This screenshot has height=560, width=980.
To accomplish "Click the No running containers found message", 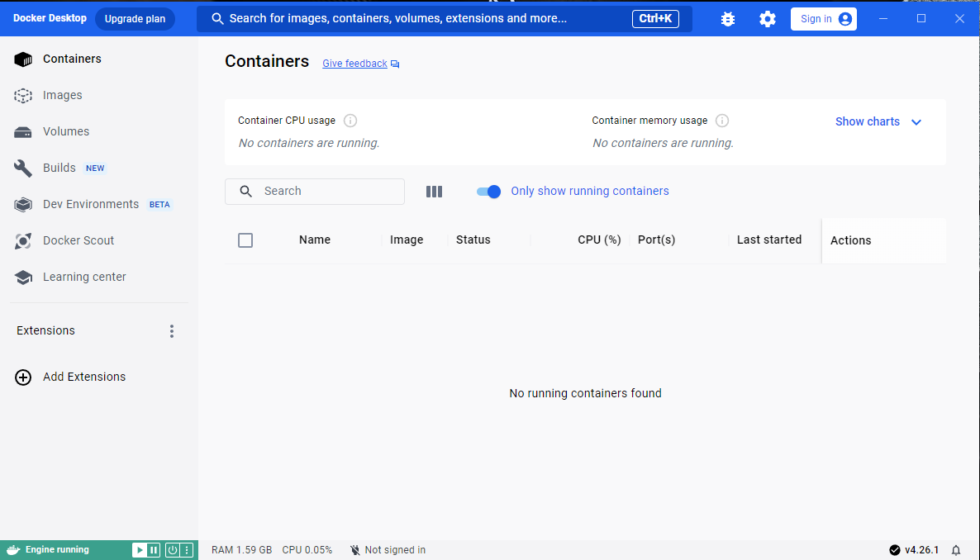I will click(x=585, y=393).
